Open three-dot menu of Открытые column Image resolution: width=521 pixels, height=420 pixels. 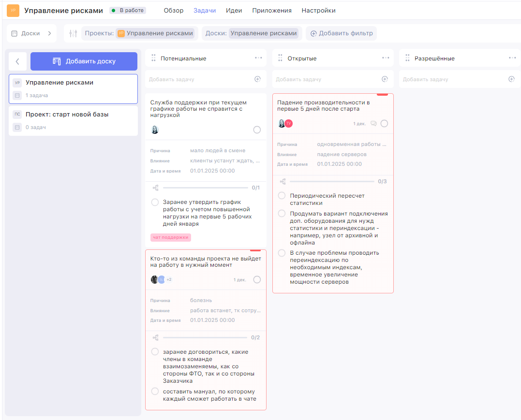386,58
